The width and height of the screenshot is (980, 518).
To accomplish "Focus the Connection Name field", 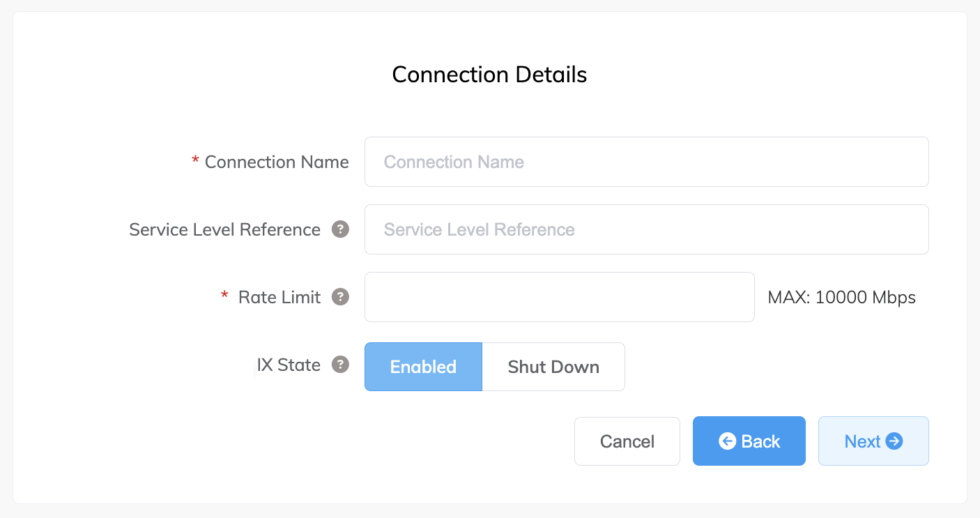I will tap(646, 162).
